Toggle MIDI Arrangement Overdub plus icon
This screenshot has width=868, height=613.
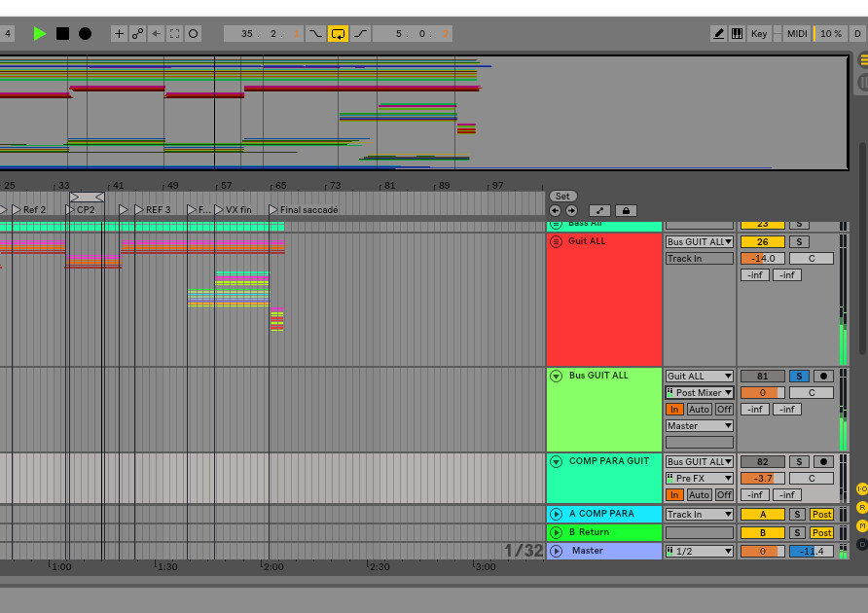(x=119, y=34)
